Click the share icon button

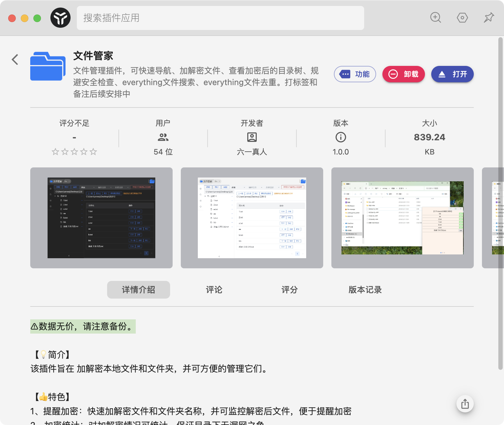point(465,404)
